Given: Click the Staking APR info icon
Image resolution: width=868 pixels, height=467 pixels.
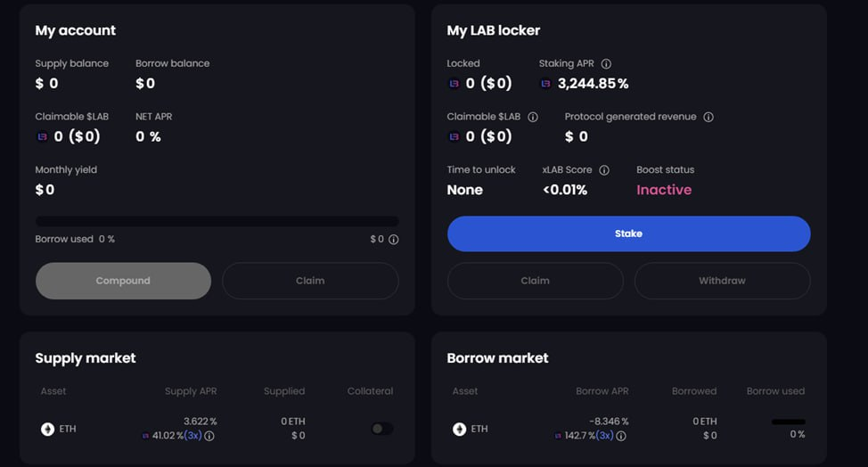Looking at the screenshot, I should pyautogui.click(x=606, y=63).
